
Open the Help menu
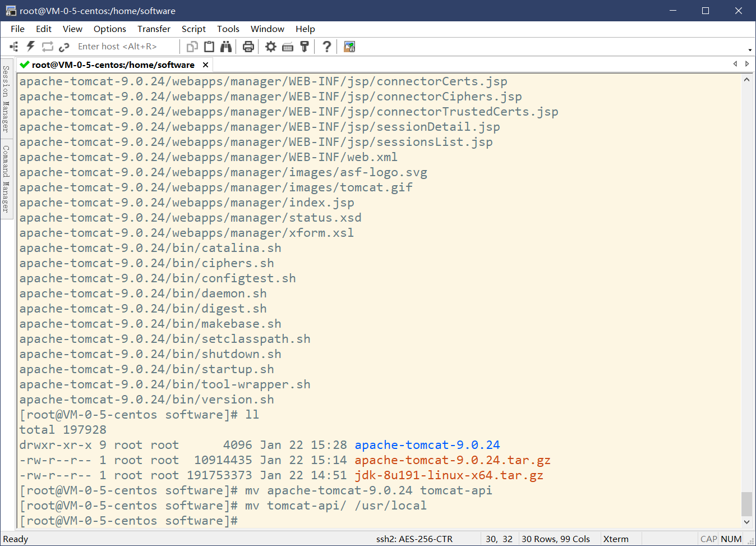coord(305,29)
